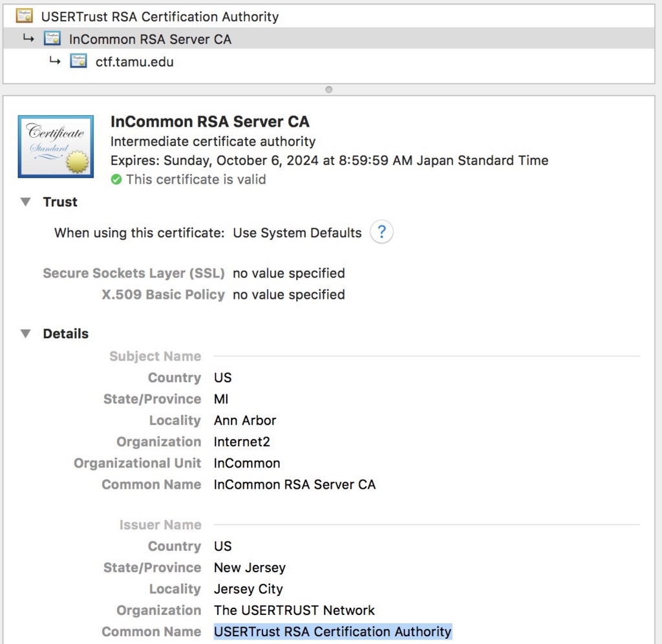Click the Trust section heading label
The height and width of the screenshot is (644, 662).
click(60, 202)
